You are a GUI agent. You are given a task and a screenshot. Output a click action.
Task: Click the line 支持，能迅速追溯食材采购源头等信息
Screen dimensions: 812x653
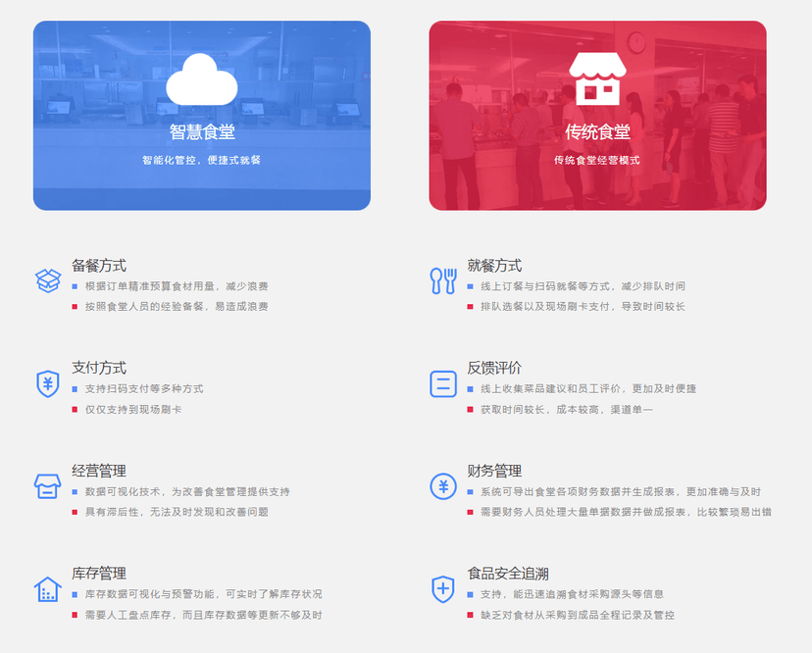[x=573, y=594]
